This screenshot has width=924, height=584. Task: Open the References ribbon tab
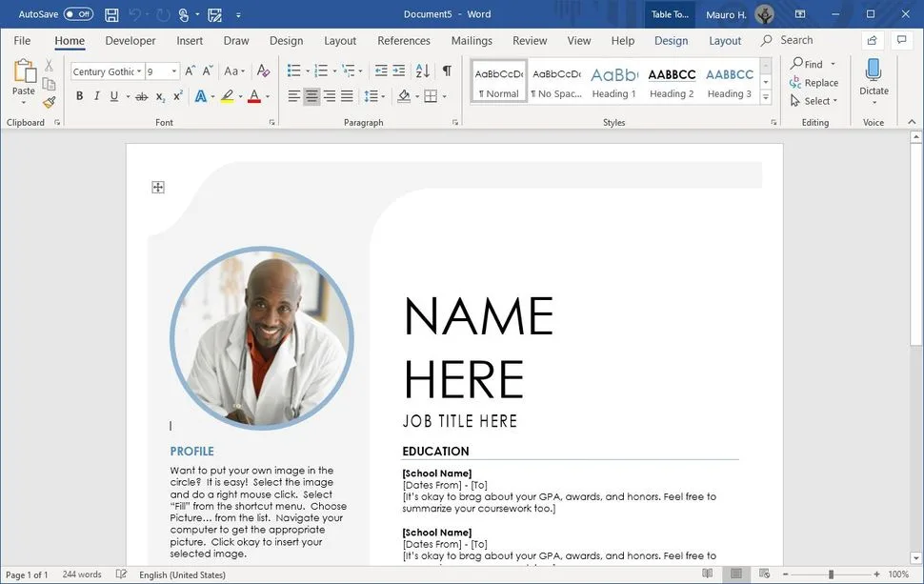[404, 41]
